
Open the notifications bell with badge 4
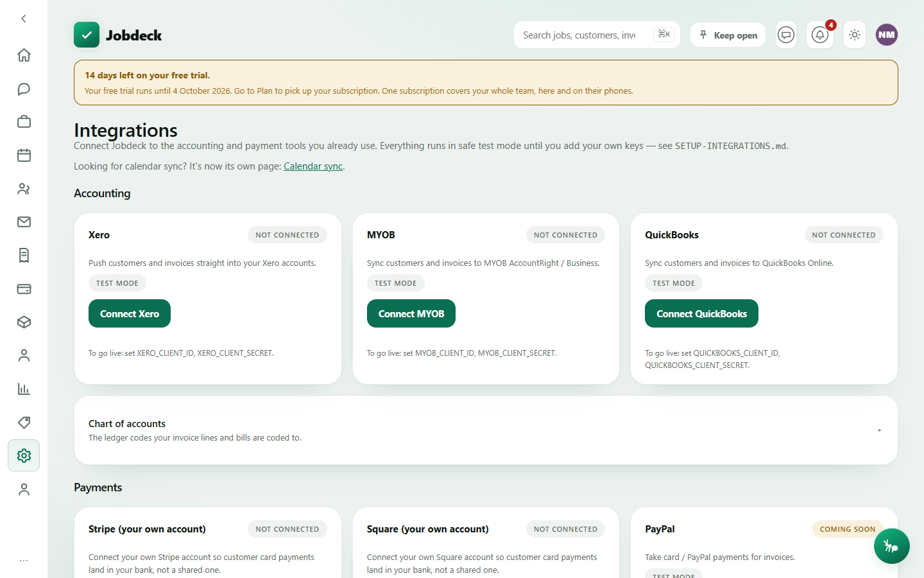click(820, 35)
